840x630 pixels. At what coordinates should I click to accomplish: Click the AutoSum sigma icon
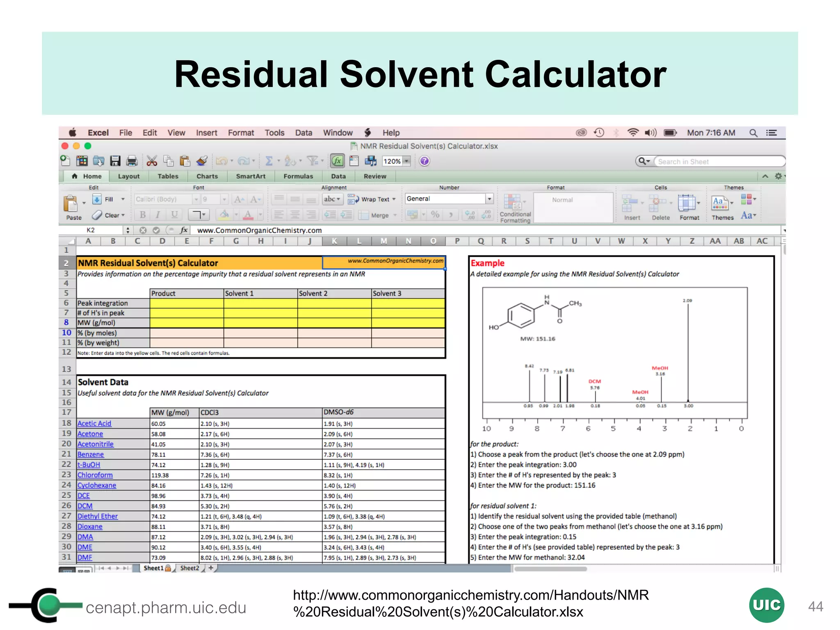269,161
